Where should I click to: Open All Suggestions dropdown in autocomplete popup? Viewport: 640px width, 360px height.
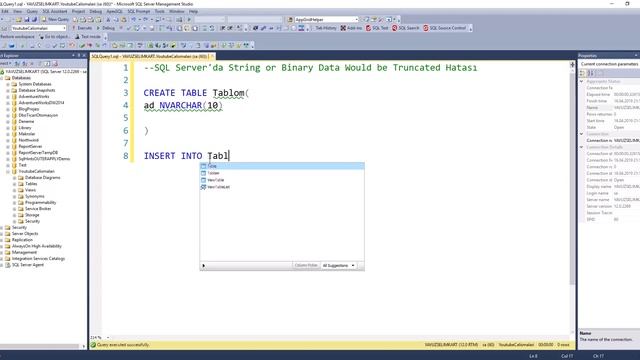tap(338, 266)
